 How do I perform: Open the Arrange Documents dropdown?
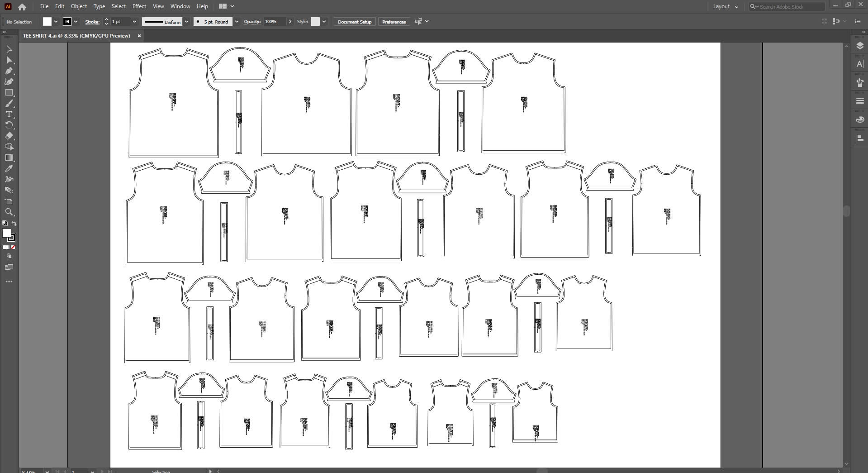click(x=227, y=6)
